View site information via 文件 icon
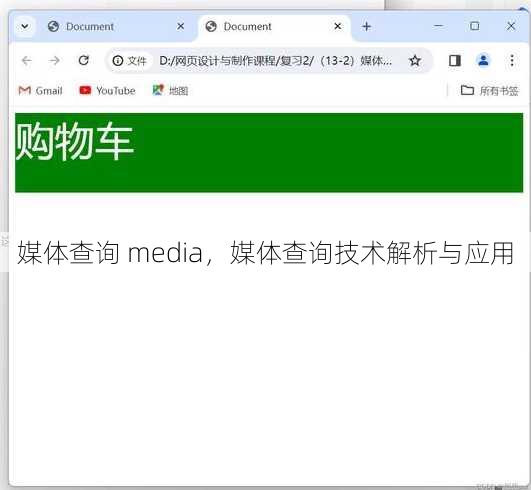Screen dimensions: 531x490 pos(129,61)
